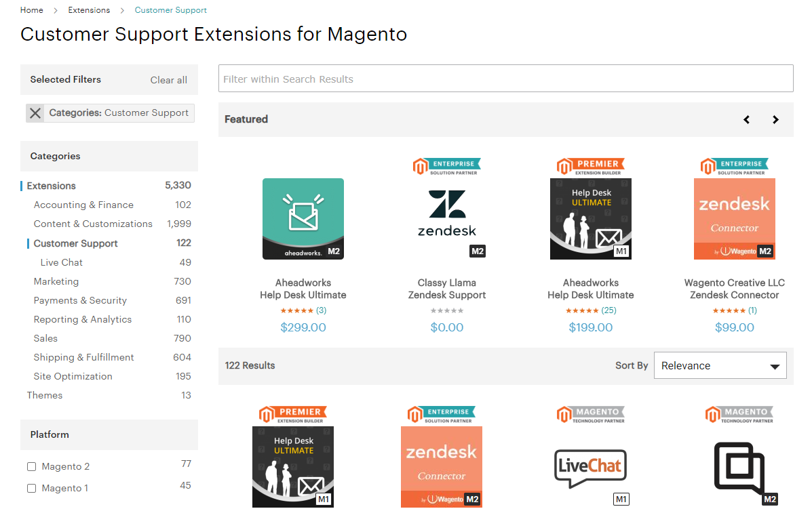Viewport: 812px width, 511px height.
Task: Enable the Magento 2 platform checkbox
Action: (32, 466)
